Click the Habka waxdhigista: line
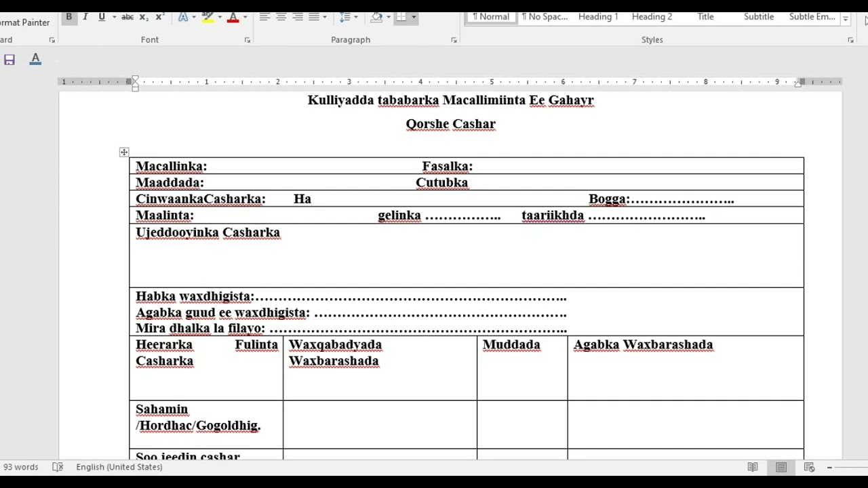This screenshot has width=868, height=488. pos(351,296)
